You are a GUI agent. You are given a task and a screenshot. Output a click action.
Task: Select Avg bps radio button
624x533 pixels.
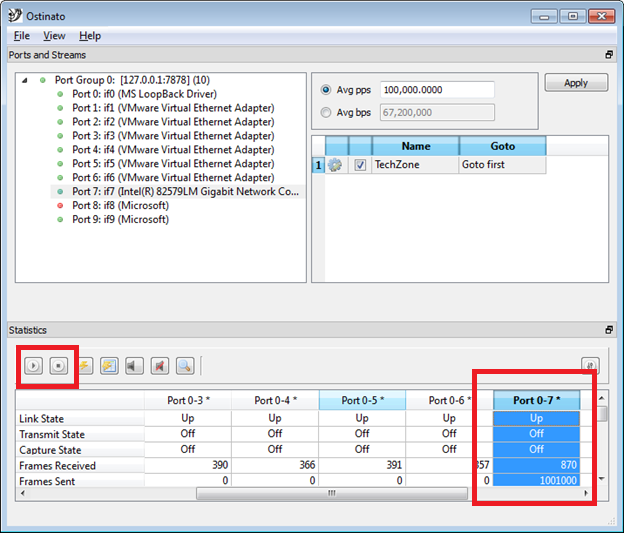pos(326,113)
